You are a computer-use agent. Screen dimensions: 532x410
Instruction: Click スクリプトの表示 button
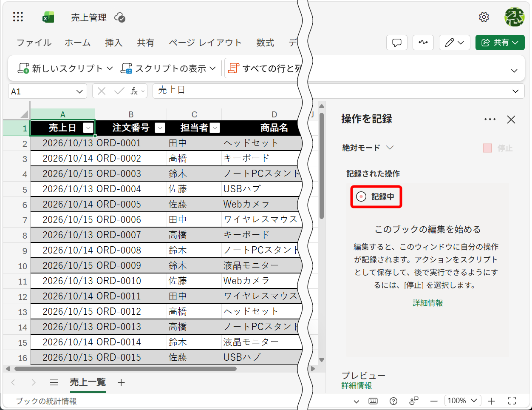[x=163, y=68]
